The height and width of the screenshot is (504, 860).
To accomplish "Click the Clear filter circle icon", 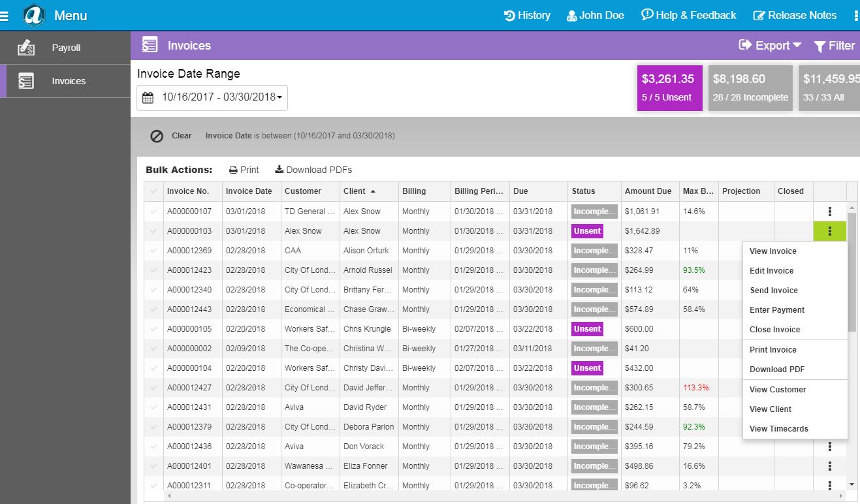I will (157, 136).
